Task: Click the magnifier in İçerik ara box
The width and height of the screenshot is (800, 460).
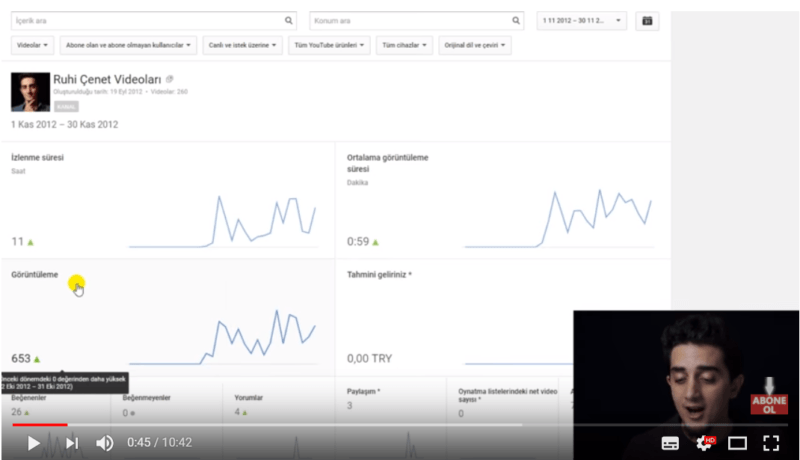Action: [289, 20]
